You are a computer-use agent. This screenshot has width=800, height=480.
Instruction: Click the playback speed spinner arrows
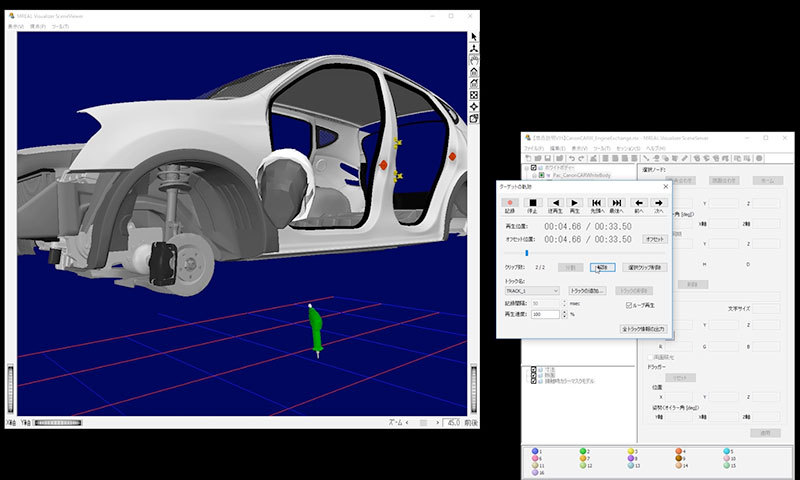563,314
